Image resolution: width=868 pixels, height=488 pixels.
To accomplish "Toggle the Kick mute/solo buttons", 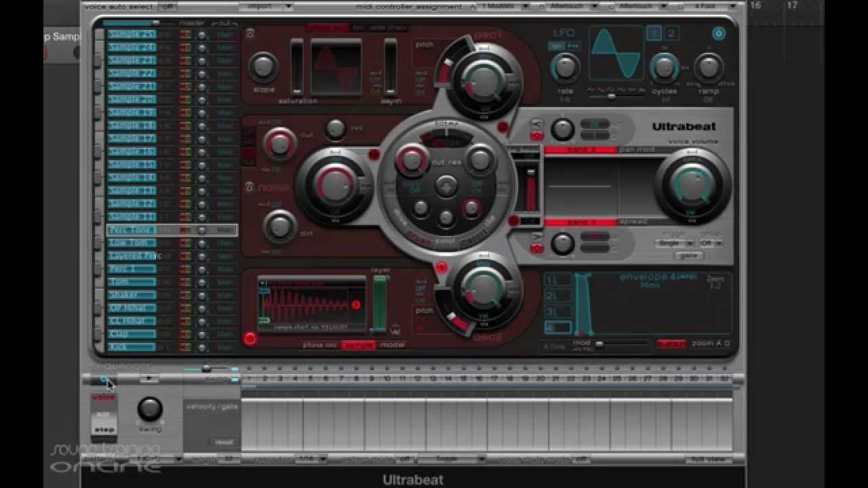I will 184,347.
